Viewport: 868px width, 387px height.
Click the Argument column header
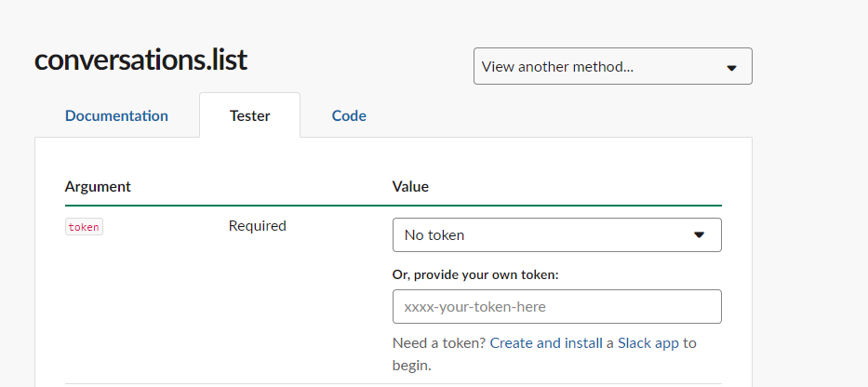pos(98,187)
